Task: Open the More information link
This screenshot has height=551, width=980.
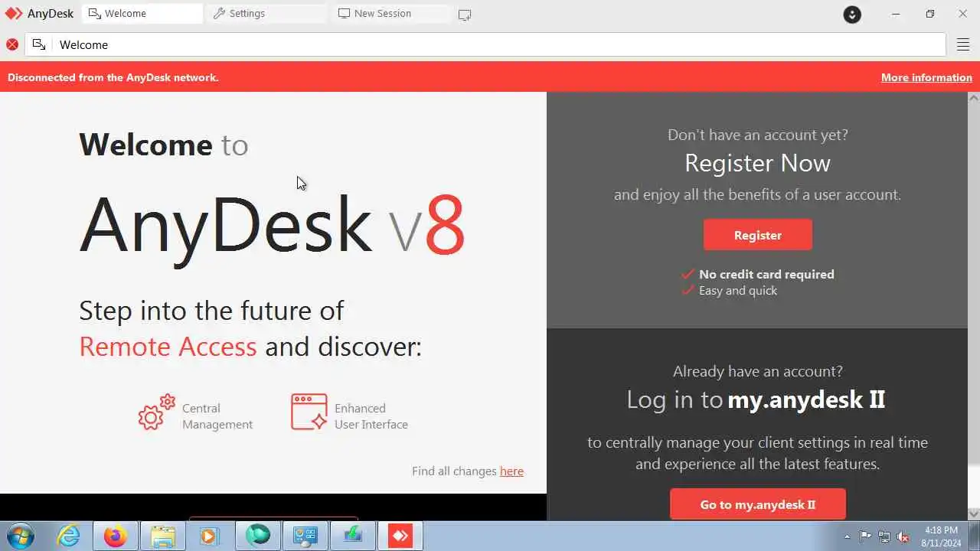Action: coord(926,77)
